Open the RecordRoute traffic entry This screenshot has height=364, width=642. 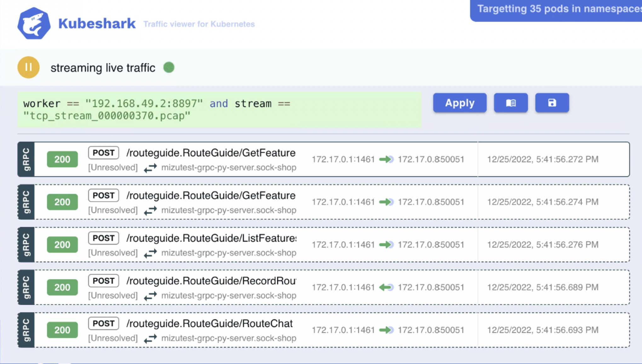[324, 287]
